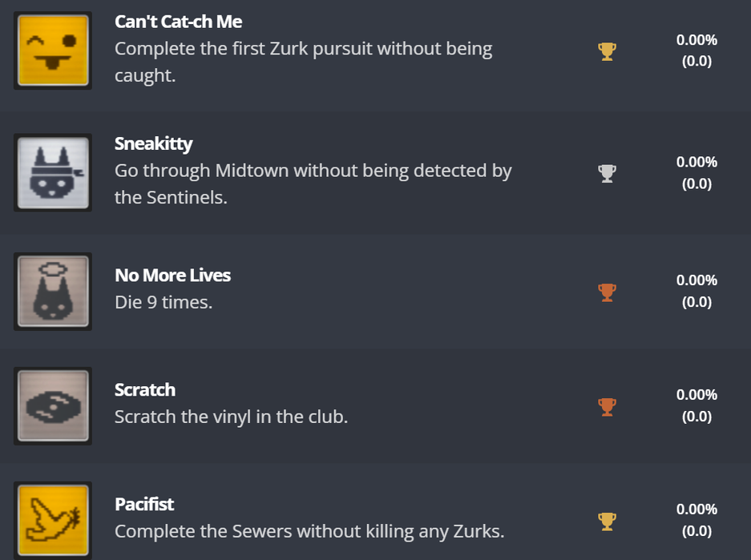Viewport: 751px width, 560px height.
Task: Click the bronze trophy beside Scratch
Action: tap(607, 407)
